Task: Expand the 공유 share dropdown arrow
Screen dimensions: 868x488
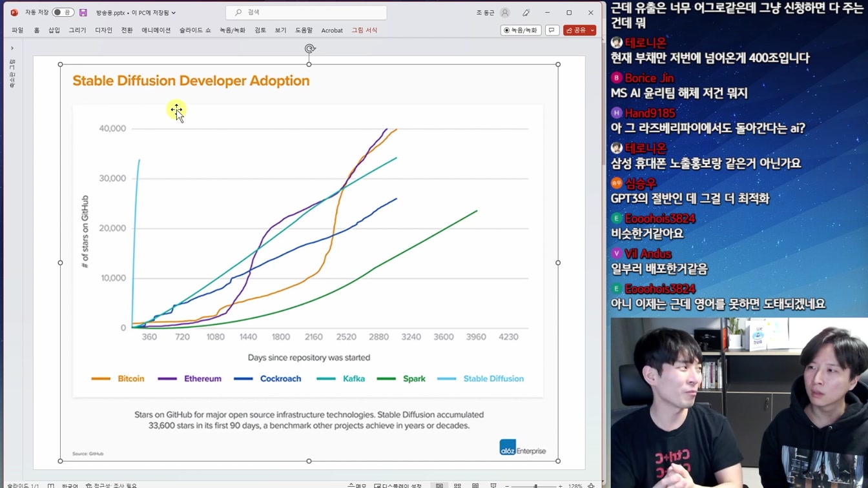Action: [x=593, y=30]
